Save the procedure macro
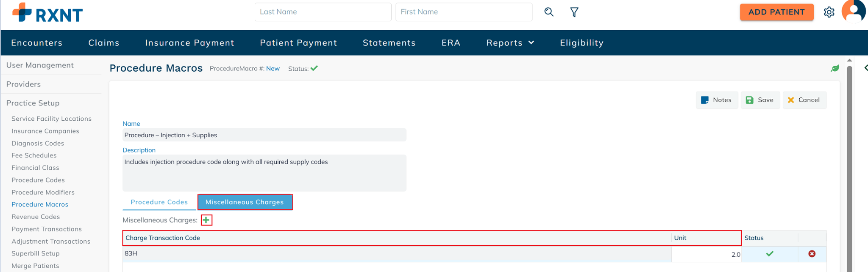 pyautogui.click(x=760, y=100)
